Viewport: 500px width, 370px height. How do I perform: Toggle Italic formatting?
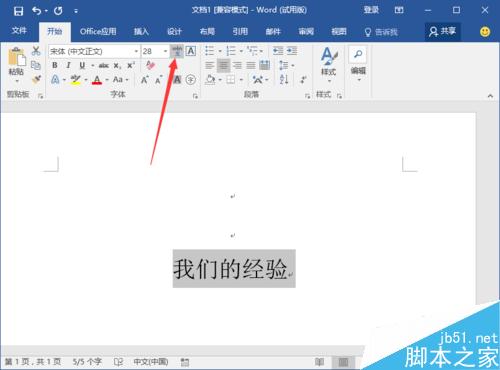[68, 65]
